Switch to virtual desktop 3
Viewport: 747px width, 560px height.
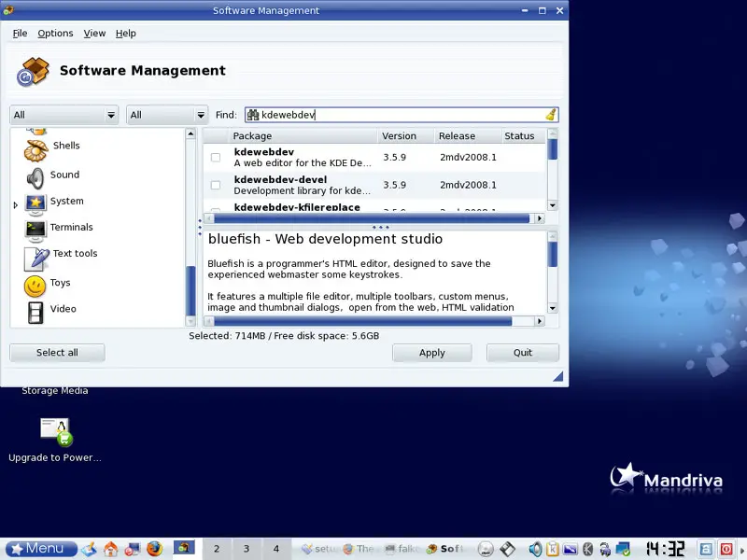[247, 549]
